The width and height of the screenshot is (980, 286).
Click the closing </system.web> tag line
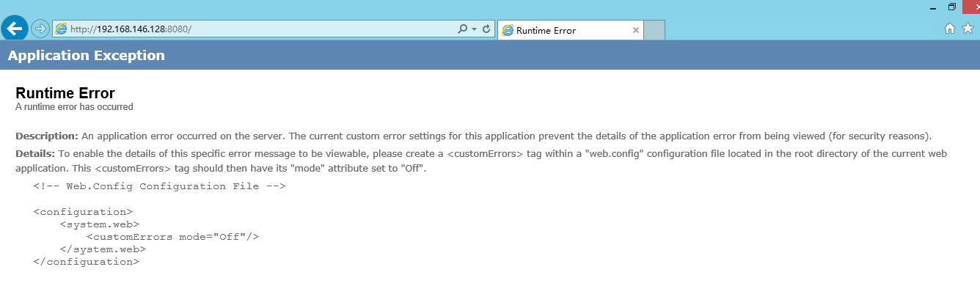tap(103, 249)
